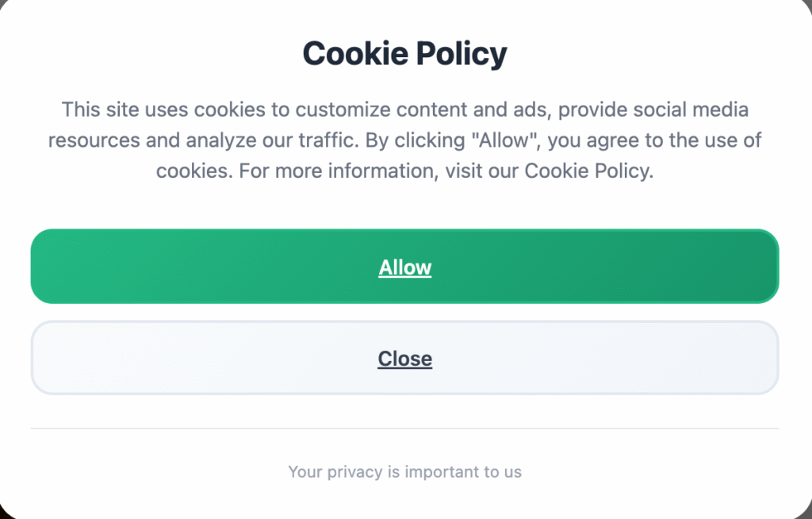This screenshot has width=812, height=519.
Task: Click the footer text about privacy
Action: click(404, 472)
